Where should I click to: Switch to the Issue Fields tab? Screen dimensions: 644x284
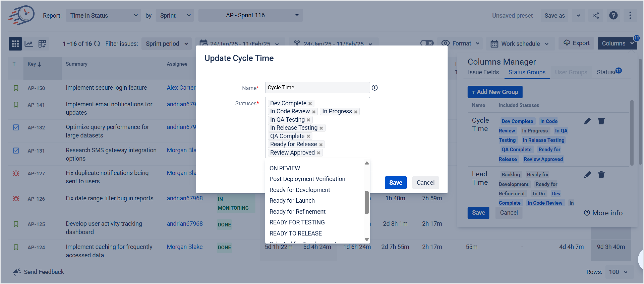pyautogui.click(x=483, y=72)
